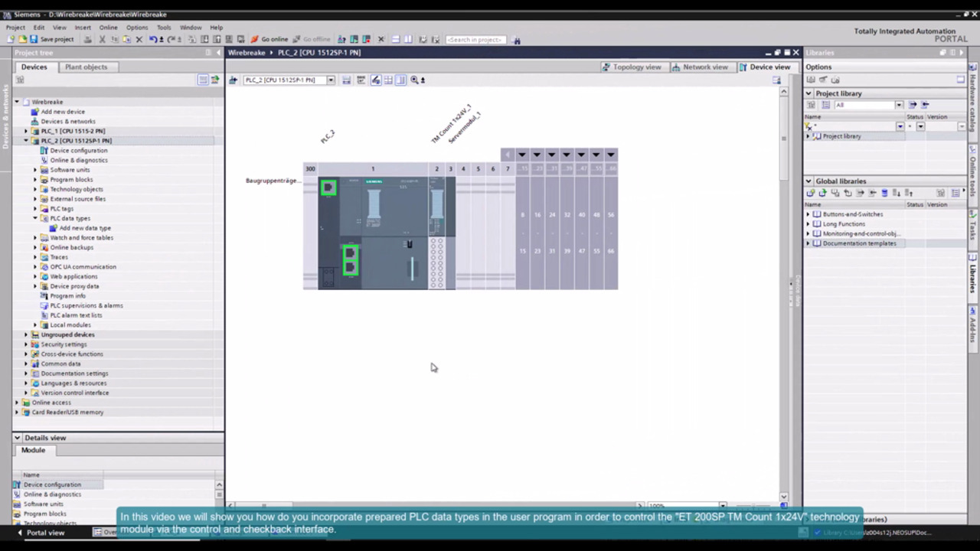
Task: Click the Go online button
Action: click(x=269, y=39)
